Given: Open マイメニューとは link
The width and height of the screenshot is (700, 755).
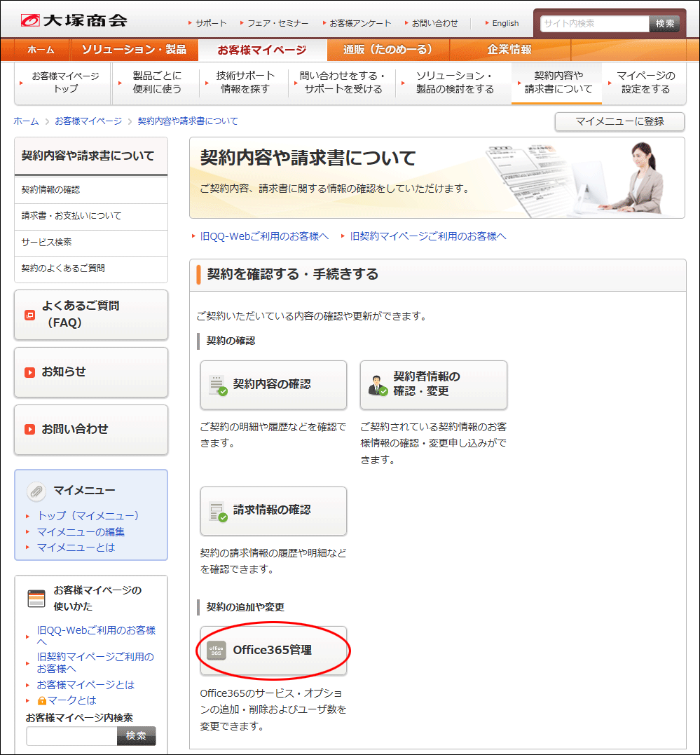Looking at the screenshot, I should [x=76, y=548].
